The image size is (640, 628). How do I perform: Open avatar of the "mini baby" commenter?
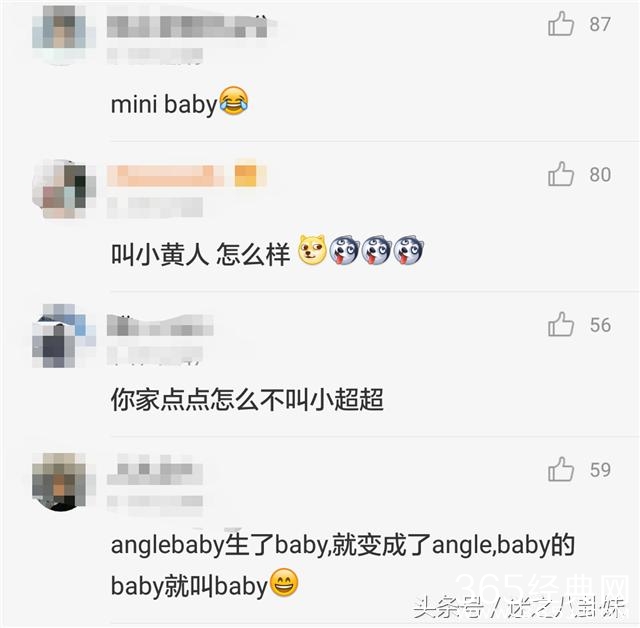pyautogui.click(x=63, y=34)
